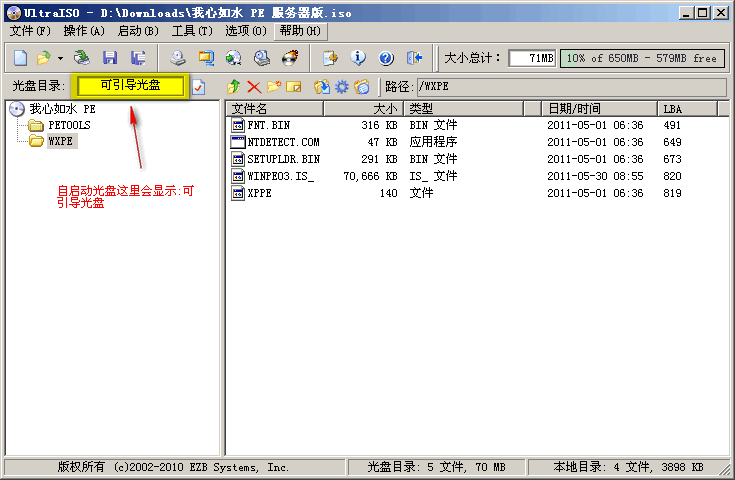Click the 版权所有 EZB Systems status text
Image resolution: width=735 pixels, height=480 pixels.
tap(173, 467)
